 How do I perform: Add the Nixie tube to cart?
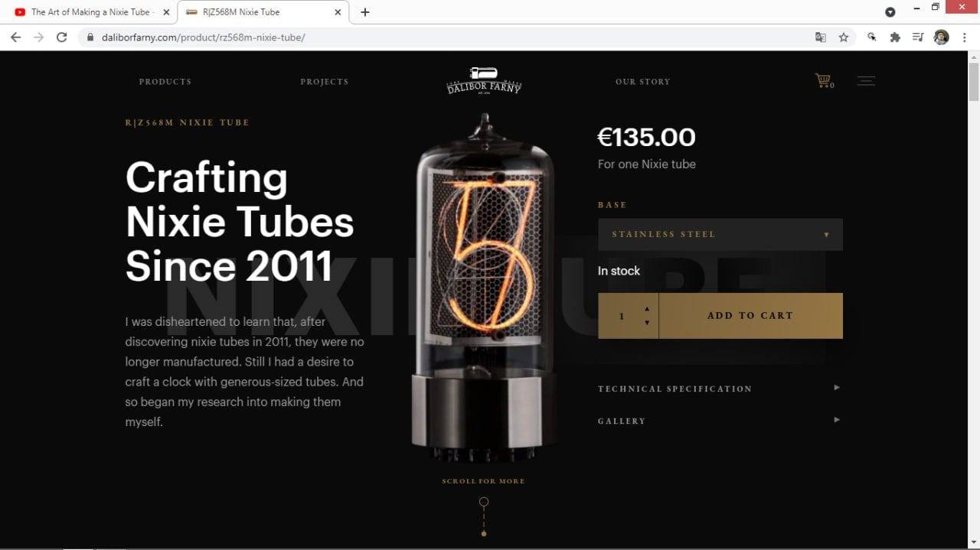[x=750, y=315]
